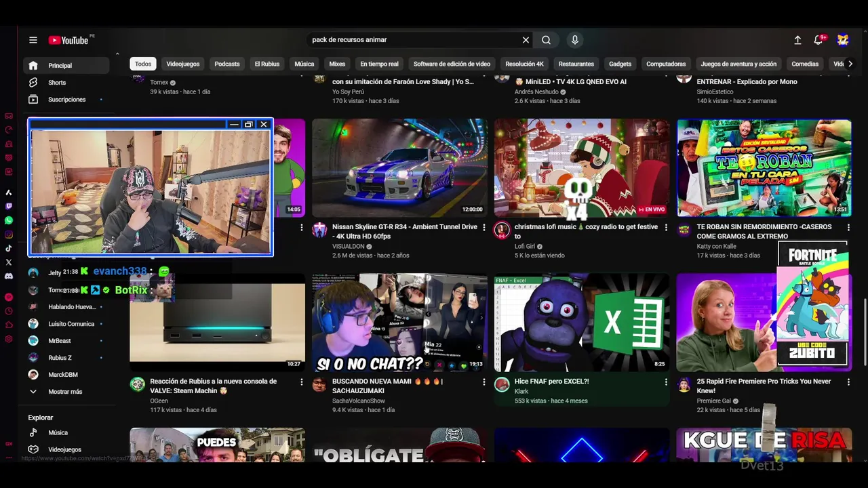The height and width of the screenshot is (488, 868).
Task: Open WhatsApp in the browser sidebar
Action: 9,220
